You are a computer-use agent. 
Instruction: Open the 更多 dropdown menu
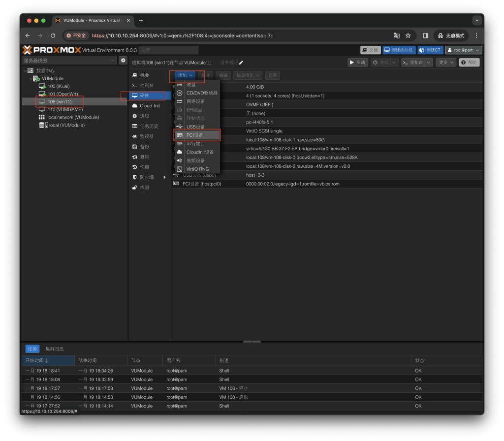click(x=445, y=63)
